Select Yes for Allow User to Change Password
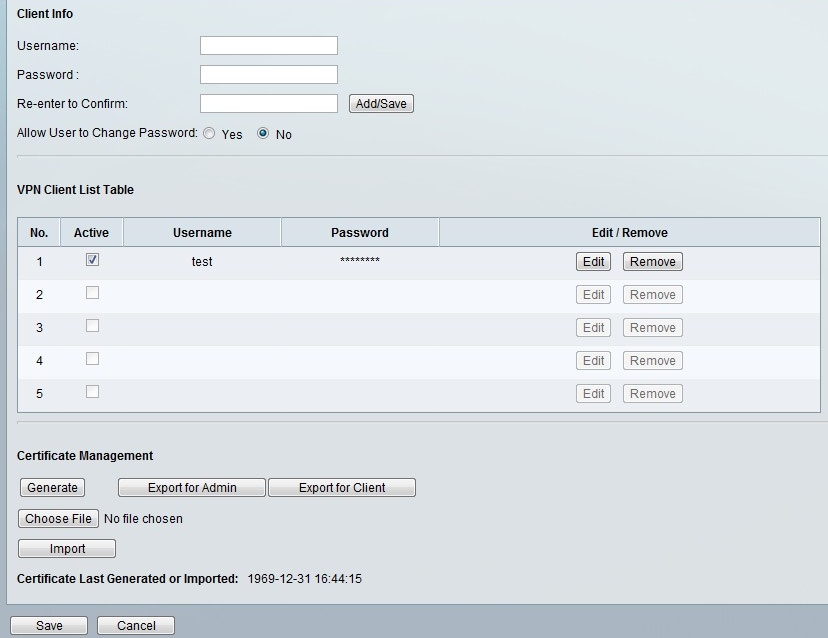The height and width of the screenshot is (638, 828). click(x=210, y=134)
